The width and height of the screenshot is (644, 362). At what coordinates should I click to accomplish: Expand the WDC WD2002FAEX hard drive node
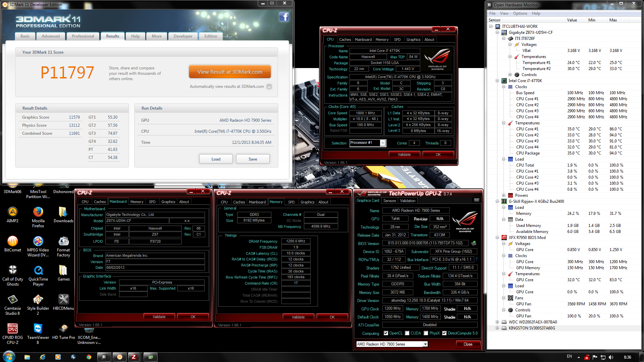click(x=497, y=322)
